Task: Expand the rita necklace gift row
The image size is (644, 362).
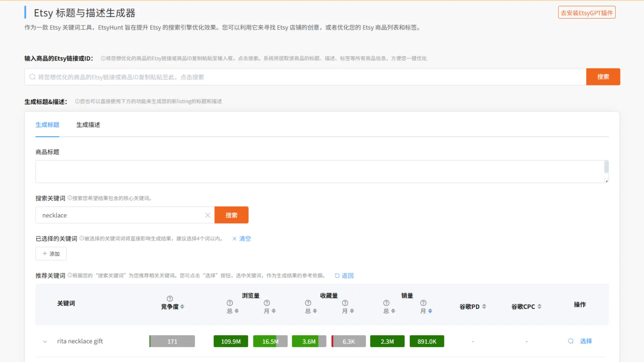Action: (45, 342)
